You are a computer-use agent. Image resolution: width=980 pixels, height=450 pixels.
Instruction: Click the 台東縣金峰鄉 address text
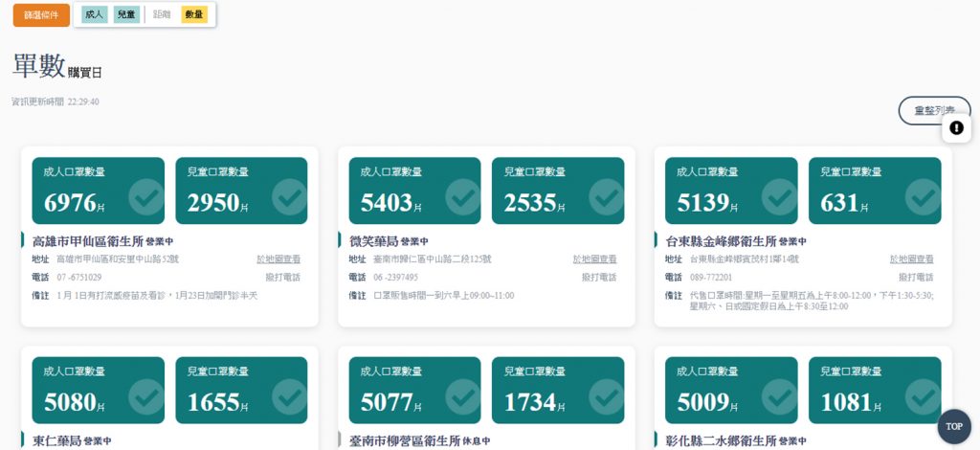[745, 259]
